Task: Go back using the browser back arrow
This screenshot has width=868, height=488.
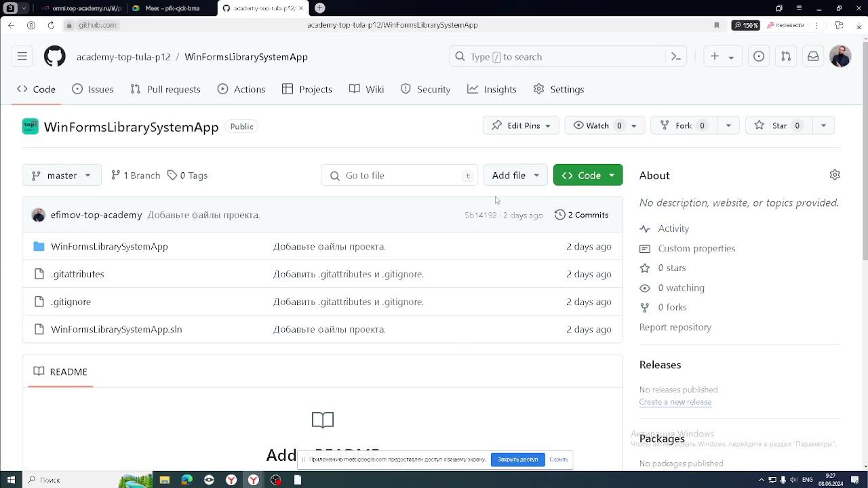Action: click(x=11, y=25)
